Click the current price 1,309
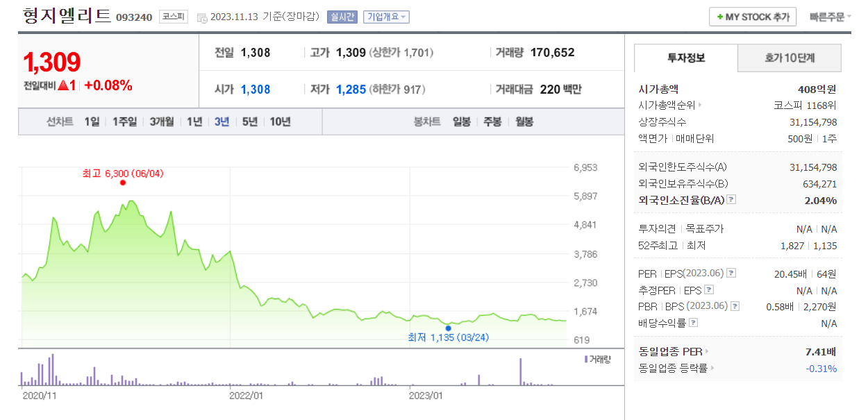This screenshot has height=420, width=868. pyautogui.click(x=52, y=62)
